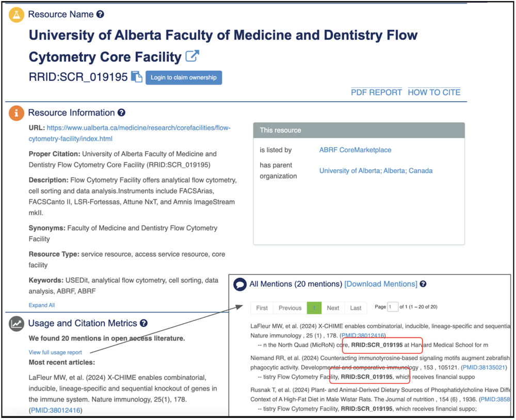
Task: Open external link icon after facility title
Action: click(192, 56)
